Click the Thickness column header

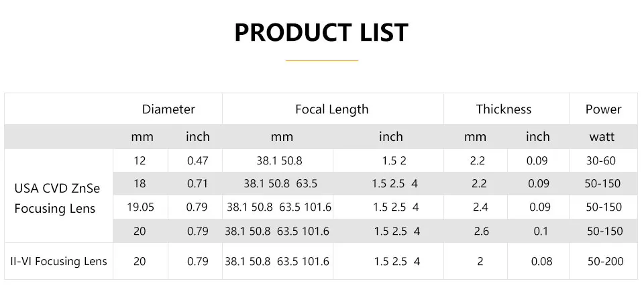504,109
